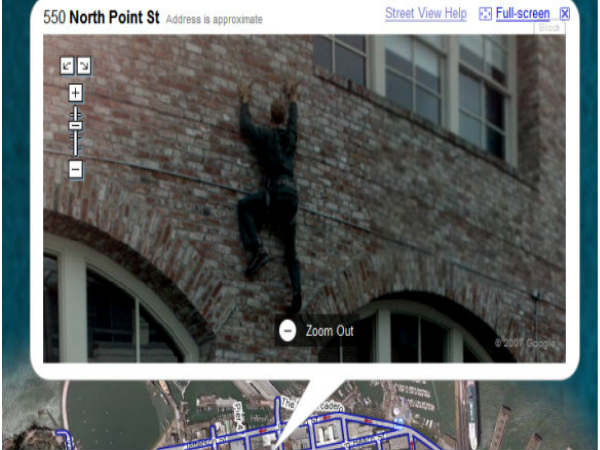Click the 550 North Point St address title
Screen dimensions: 600x450
(x=101, y=17)
